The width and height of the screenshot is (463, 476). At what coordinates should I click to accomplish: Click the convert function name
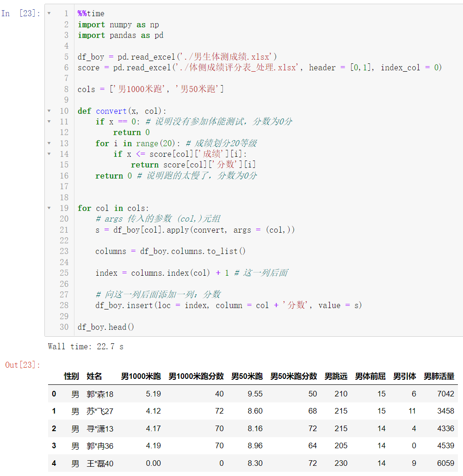coord(111,111)
